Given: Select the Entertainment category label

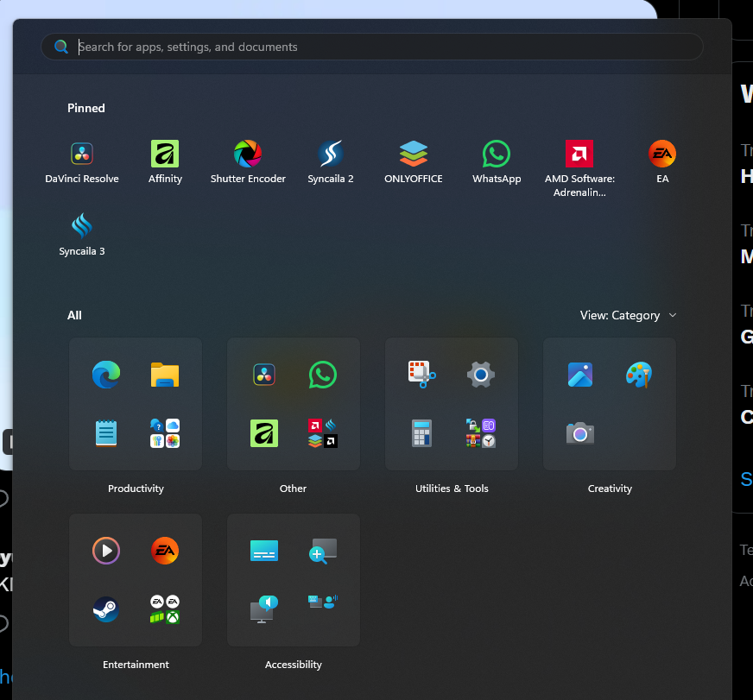Looking at the screenshot, I should 136,665.
